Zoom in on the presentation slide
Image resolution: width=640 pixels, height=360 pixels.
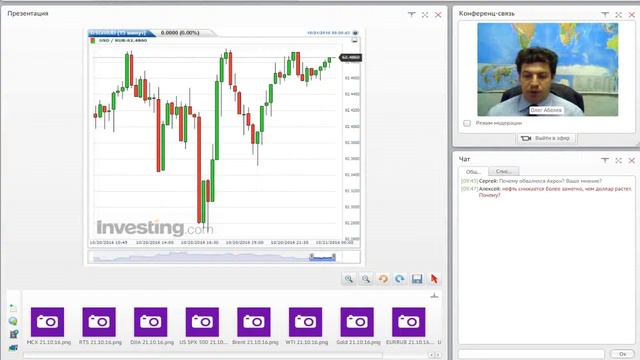[349, 279]
